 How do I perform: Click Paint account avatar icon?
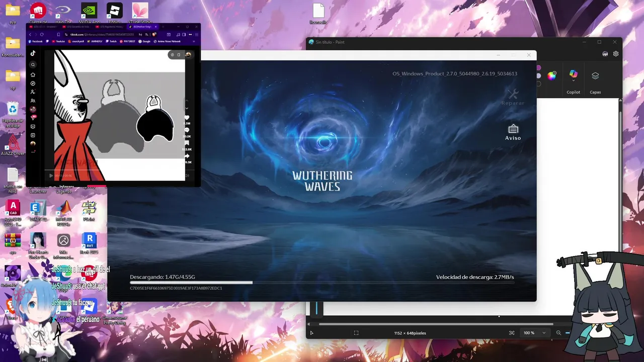click(605, 54)
